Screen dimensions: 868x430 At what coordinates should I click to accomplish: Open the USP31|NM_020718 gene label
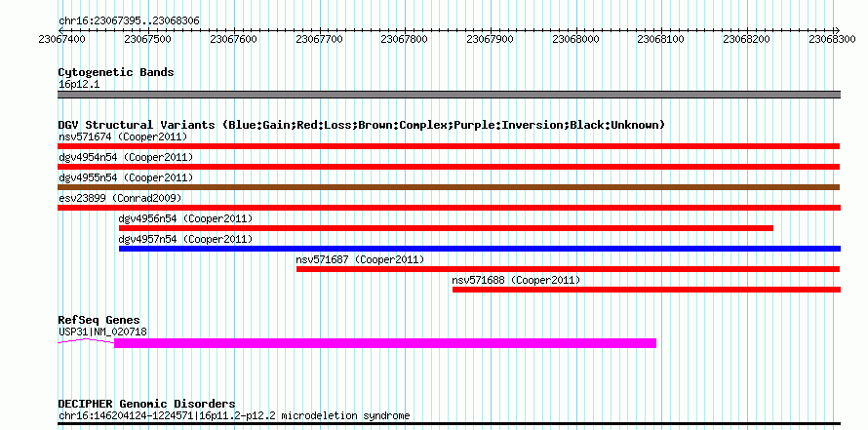(103, 332)
